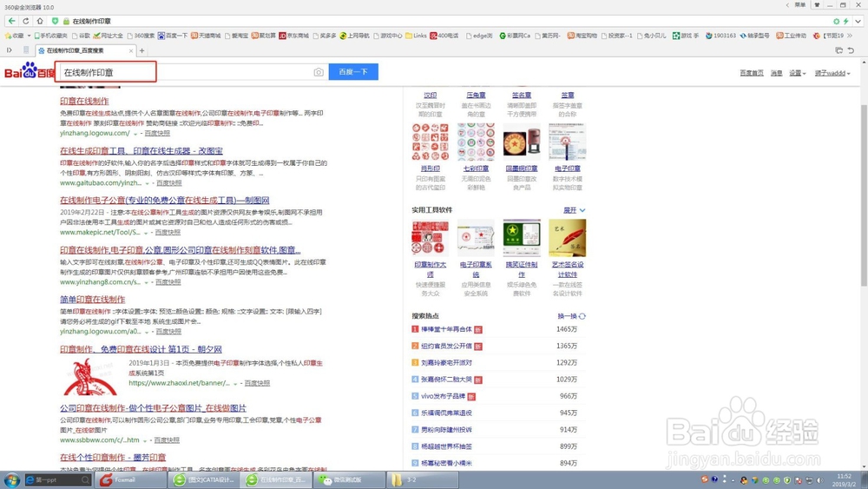Viewport: 868px width, 489px height.
Task: Close the 在线制作印章_百度搜索 tab
Action: point(131,50)
